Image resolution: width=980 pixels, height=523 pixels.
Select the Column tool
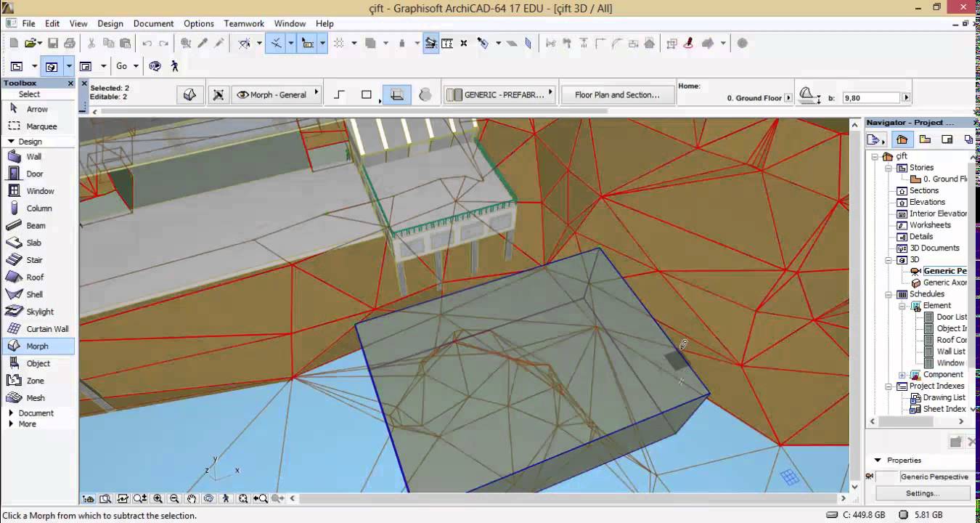coord(39,208)
